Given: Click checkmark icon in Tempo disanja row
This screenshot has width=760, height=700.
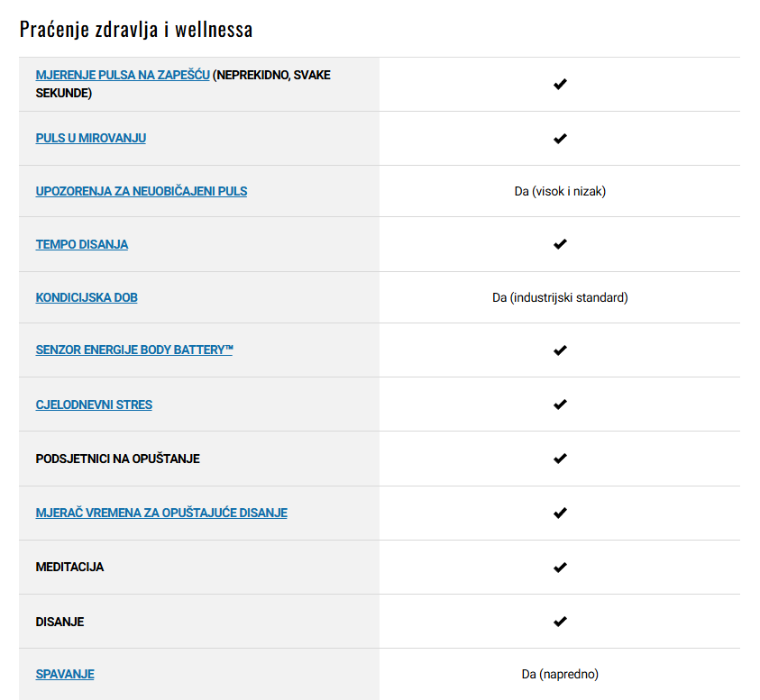Looking at the screenshot, I should coord(560,244).
